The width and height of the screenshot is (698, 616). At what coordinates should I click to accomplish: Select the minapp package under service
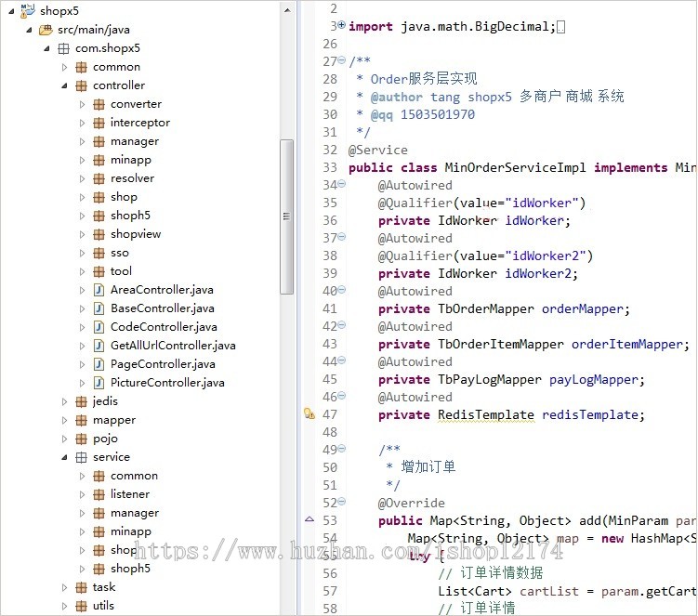click(x=131, y=531)
